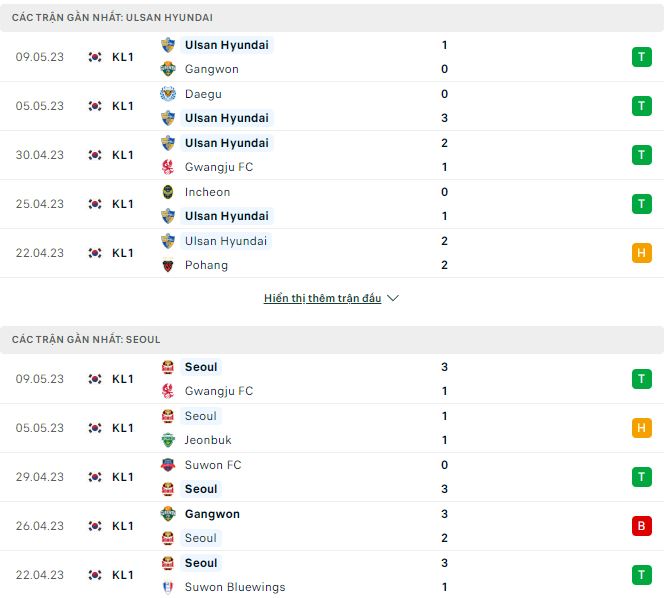Click orange H badge for Seoul vs Jeonbuk
This screenshot has height=598, width=666.
[x=641, y=428]
